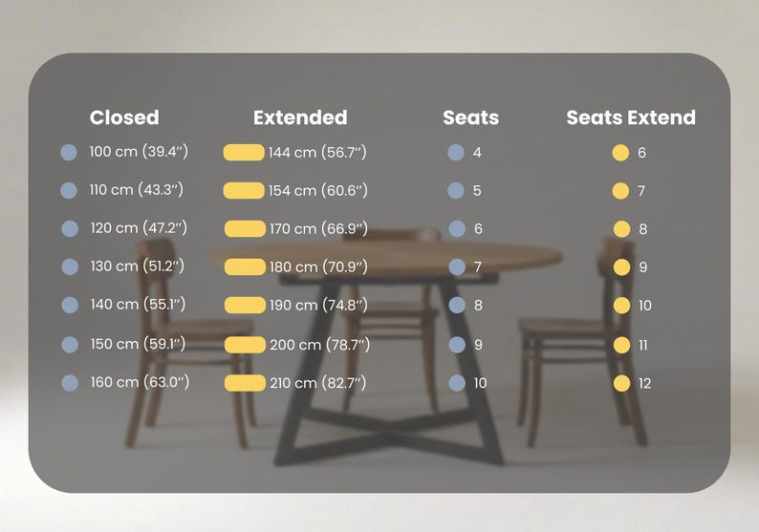
Task: Click the blue dot beside Seats value 4
Action: (456, 153)
